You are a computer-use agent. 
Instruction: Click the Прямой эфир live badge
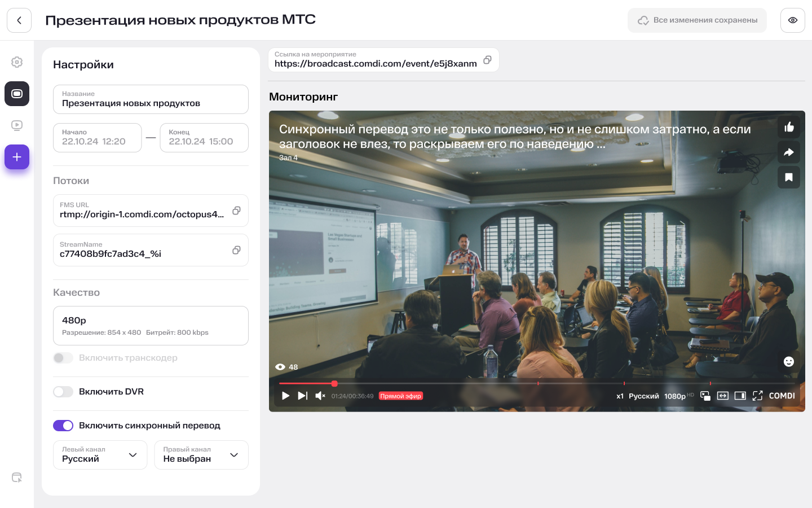401,396
